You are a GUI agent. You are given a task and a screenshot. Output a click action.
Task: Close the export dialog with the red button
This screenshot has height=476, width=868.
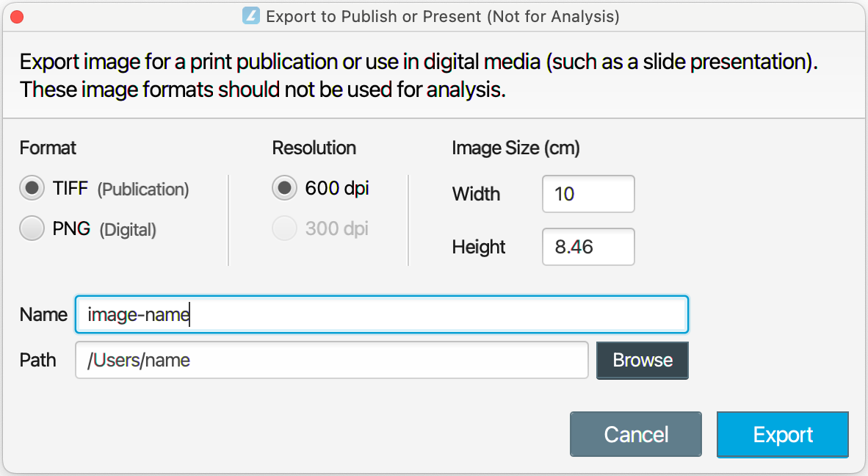[x=18, y=16]
